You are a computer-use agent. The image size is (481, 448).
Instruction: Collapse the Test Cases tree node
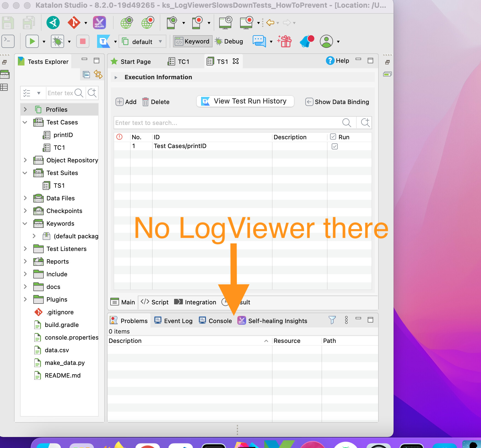click(25, 122)
